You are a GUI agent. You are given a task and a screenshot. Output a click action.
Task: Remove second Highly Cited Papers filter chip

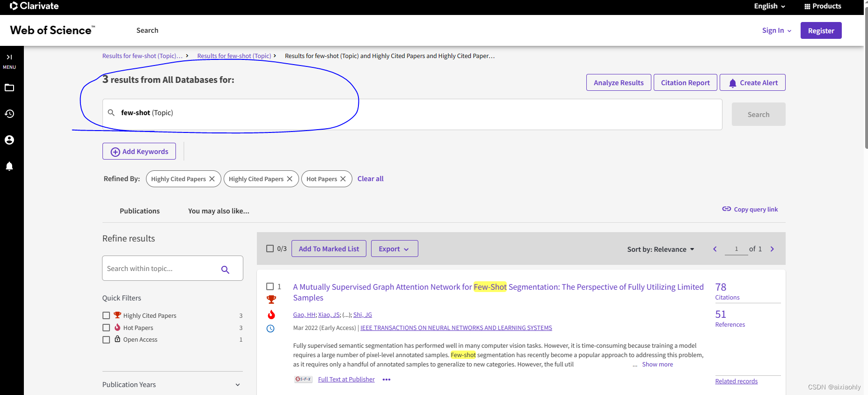coord(290,179)
